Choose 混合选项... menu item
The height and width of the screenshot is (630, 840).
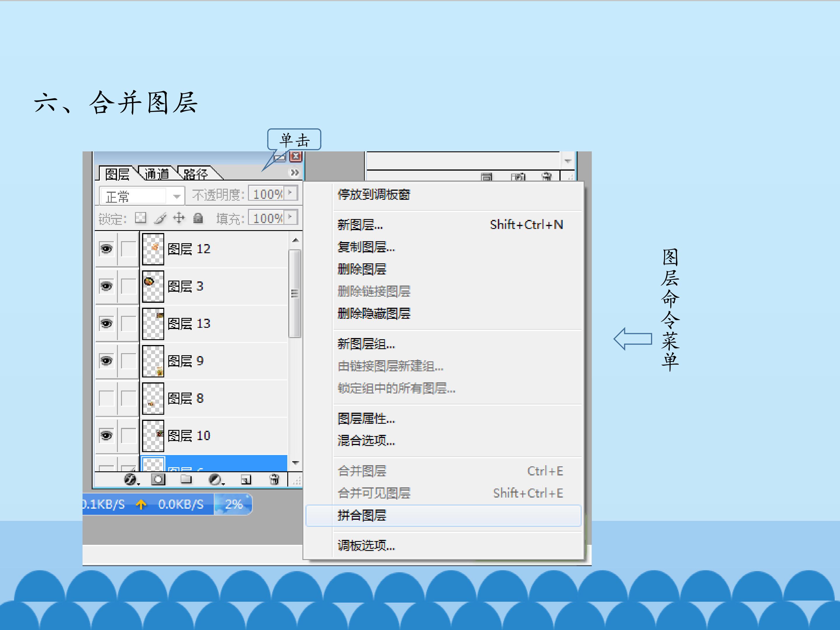[x=443, y=441]
